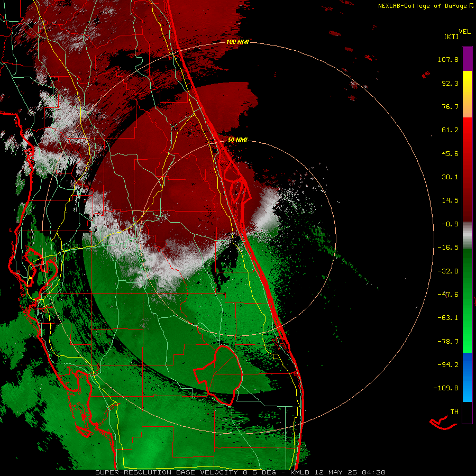Click the 100 NMI range ring label
The height and width of the screenshot is (476, 476).
pos(237,42)
